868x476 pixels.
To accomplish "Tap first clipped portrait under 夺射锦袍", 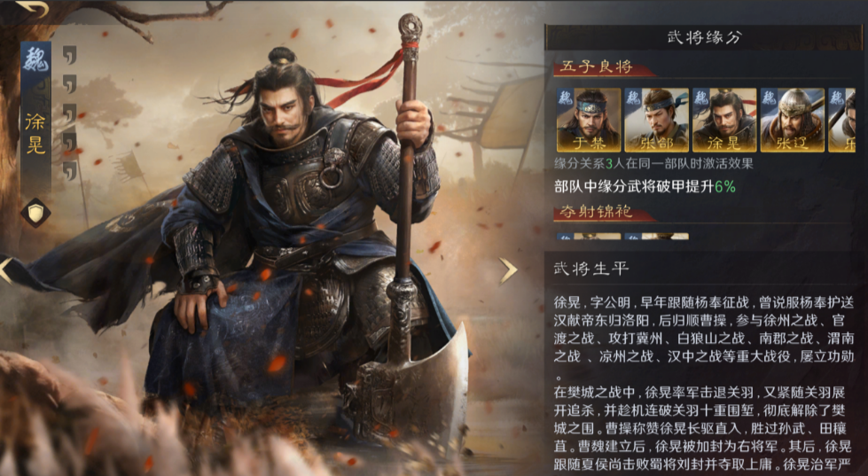I will tap(589, 237).
